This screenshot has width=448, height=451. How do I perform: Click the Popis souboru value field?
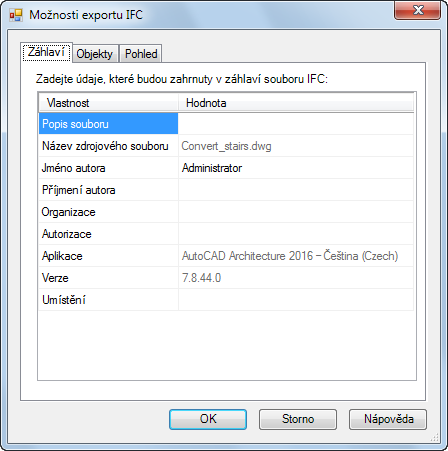tap(296, 124)
